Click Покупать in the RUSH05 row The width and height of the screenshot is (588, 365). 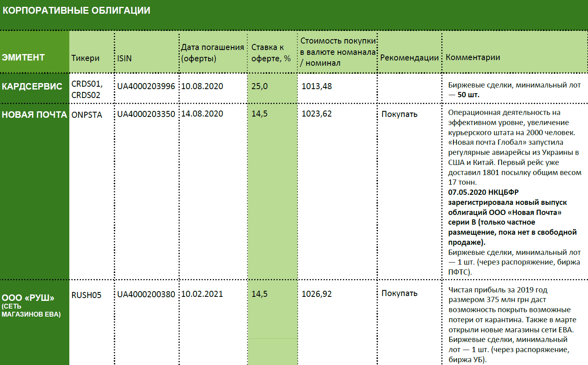coord(399,293)
